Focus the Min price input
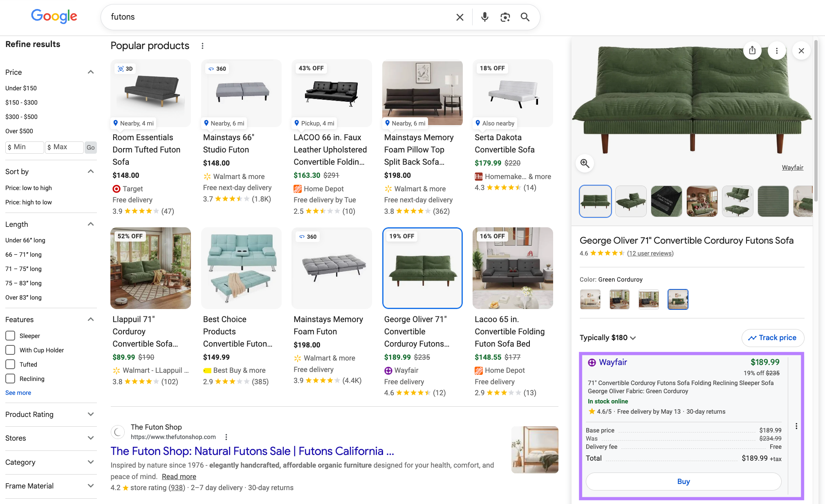 pos(25,147)
